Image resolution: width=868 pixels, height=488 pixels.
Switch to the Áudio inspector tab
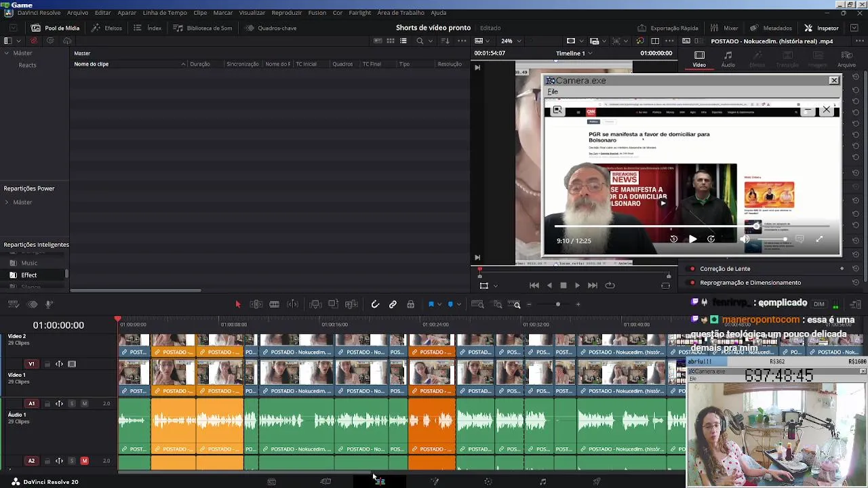click(x=728, y=60)
